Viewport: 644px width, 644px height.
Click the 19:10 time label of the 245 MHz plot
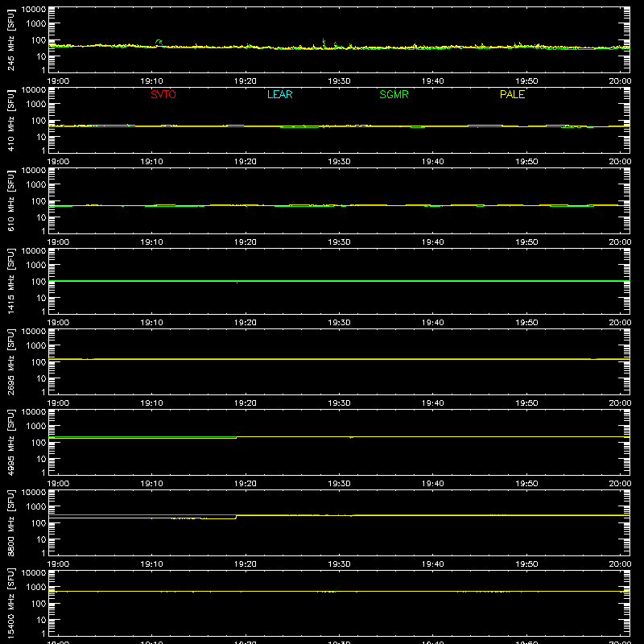152,81
